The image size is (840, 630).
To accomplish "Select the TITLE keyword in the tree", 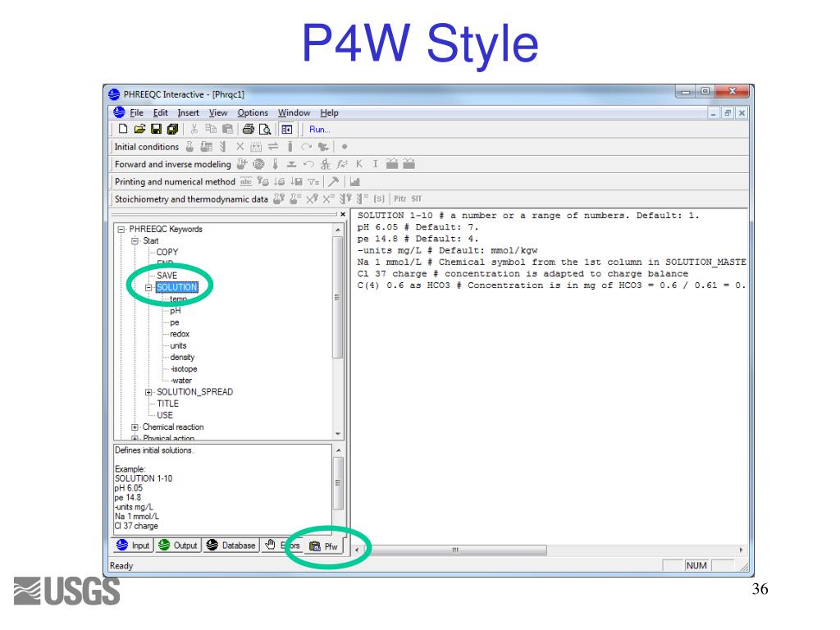I will tap(167, 404).
